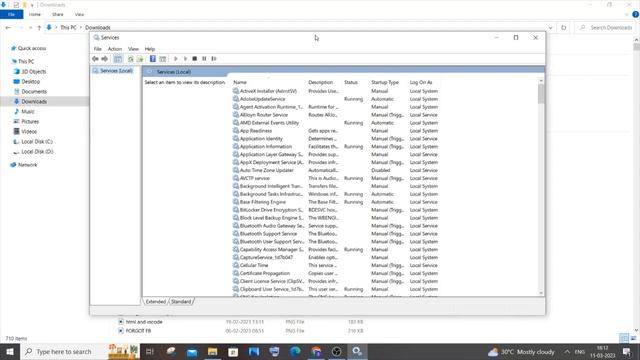
Task: Click the Start Service play icon
Action: click(x=176, y=59)
